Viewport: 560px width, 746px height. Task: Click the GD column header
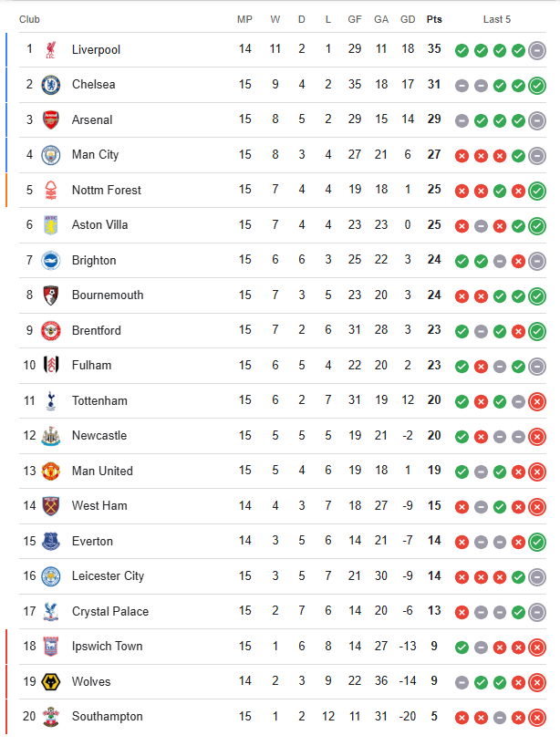pos(408,19)
